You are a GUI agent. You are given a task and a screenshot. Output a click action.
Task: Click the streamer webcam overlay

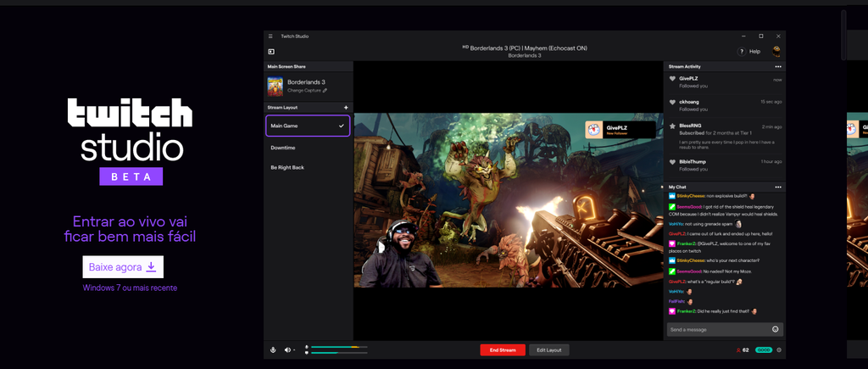pyautogui.click(x=400, y=254)
